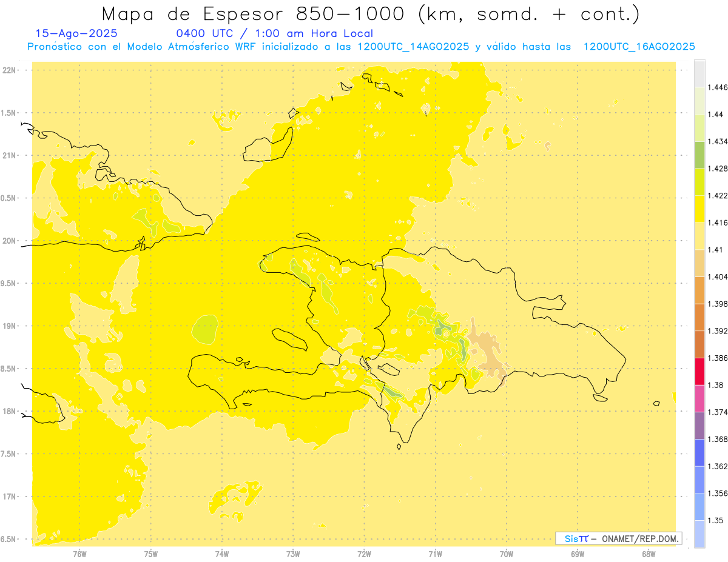Click the green swatch between 1.434 and 1.428
Screen dimensions: 728x562
pos(699,155)
